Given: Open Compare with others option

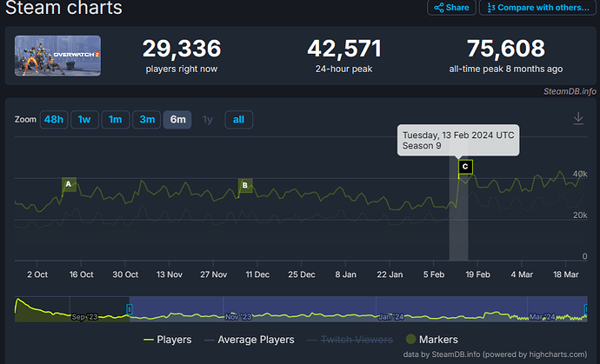Looking at the screenshot, I should [x=537, y=7].
